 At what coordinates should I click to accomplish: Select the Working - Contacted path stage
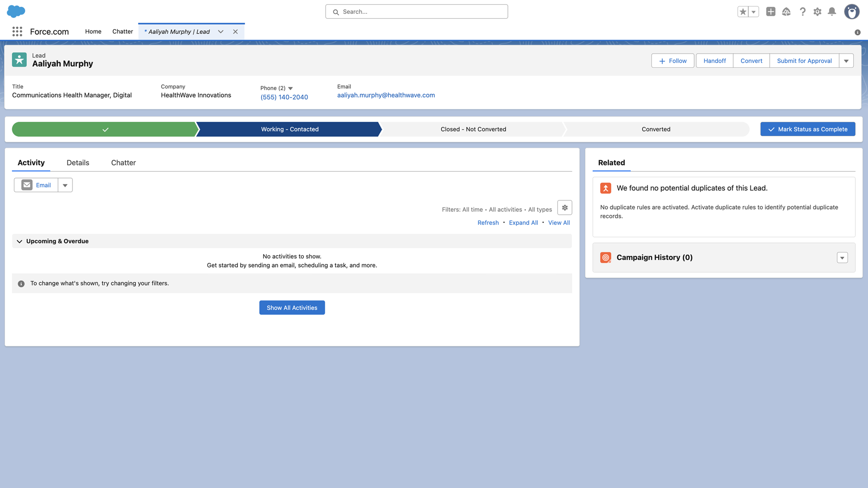[289, 129]
